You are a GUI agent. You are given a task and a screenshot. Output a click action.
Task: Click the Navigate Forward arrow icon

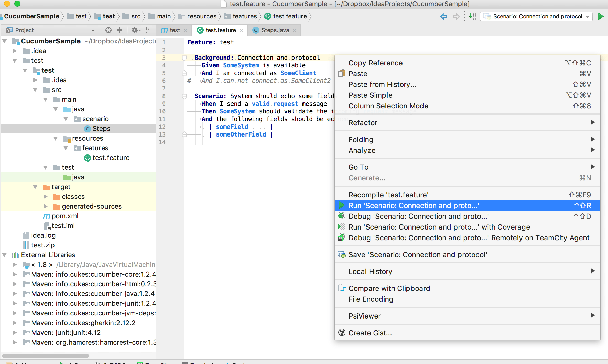tap(457, 17)
